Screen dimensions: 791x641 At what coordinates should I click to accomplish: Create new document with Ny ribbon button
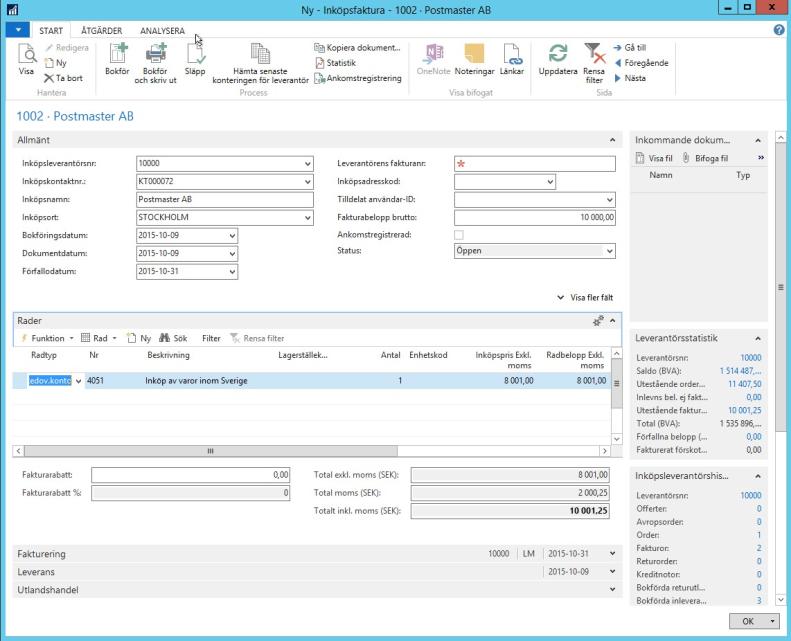click(55, 63)
